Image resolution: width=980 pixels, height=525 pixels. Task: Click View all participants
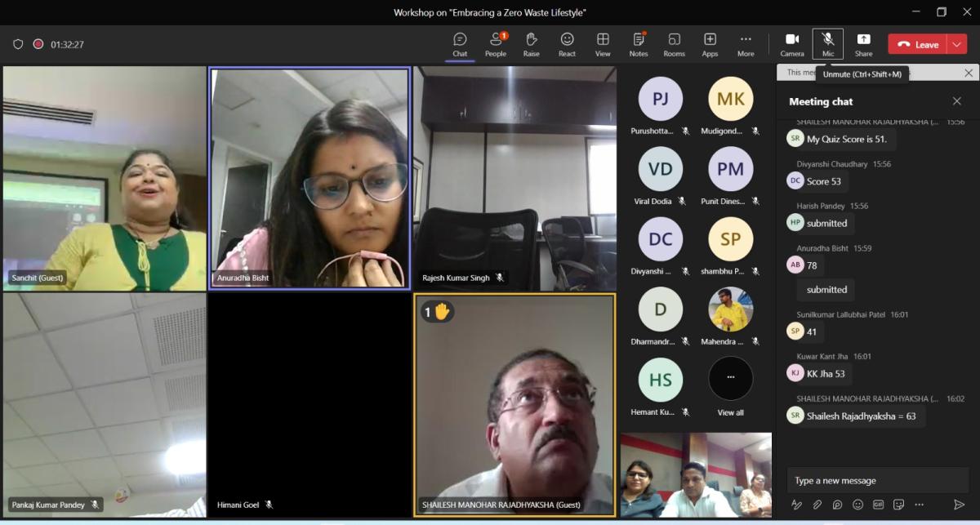pyautogui.click(x=730, y=385)
